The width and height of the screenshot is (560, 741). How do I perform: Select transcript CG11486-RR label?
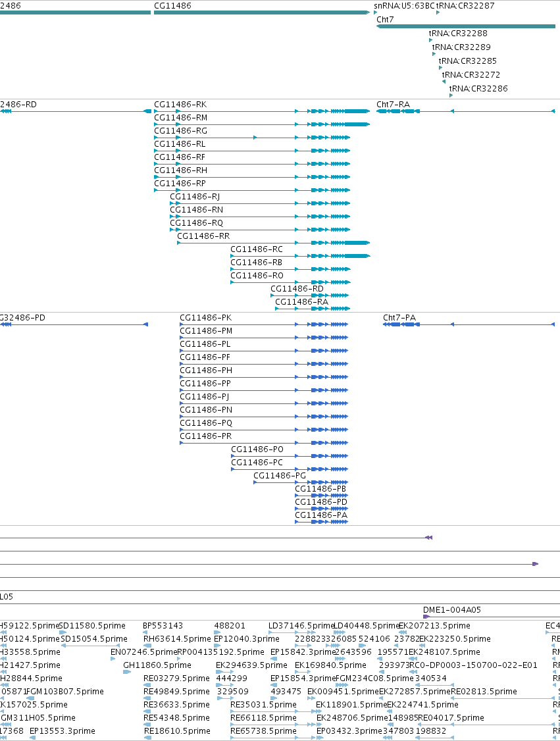click(x=204, y=236)
